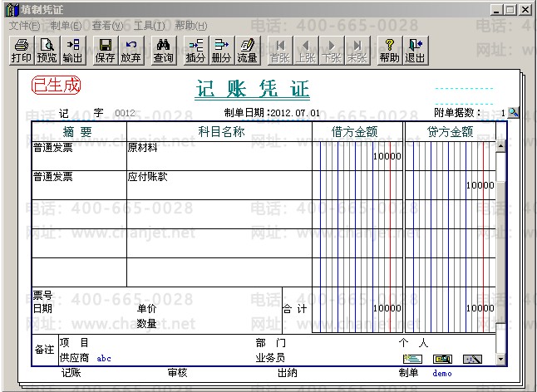Open the 制单(E) menu
This screenshot has height=392, width=537.
66,26
